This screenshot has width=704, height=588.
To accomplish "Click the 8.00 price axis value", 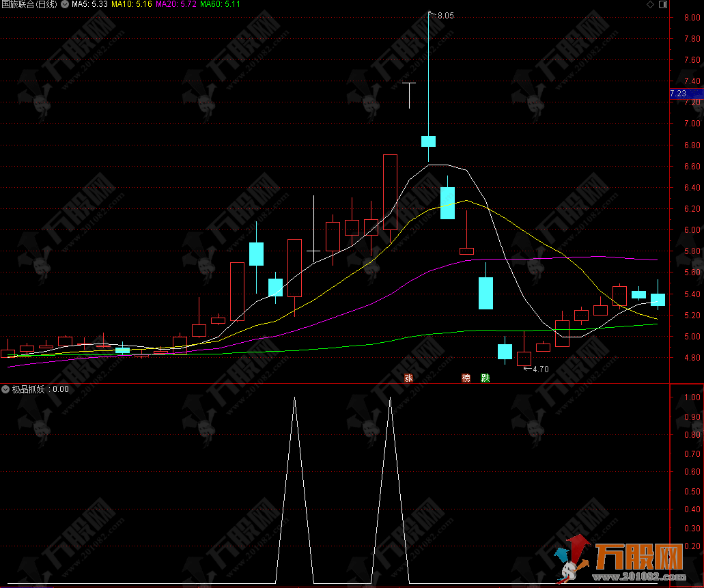I will tap(692, 18).
